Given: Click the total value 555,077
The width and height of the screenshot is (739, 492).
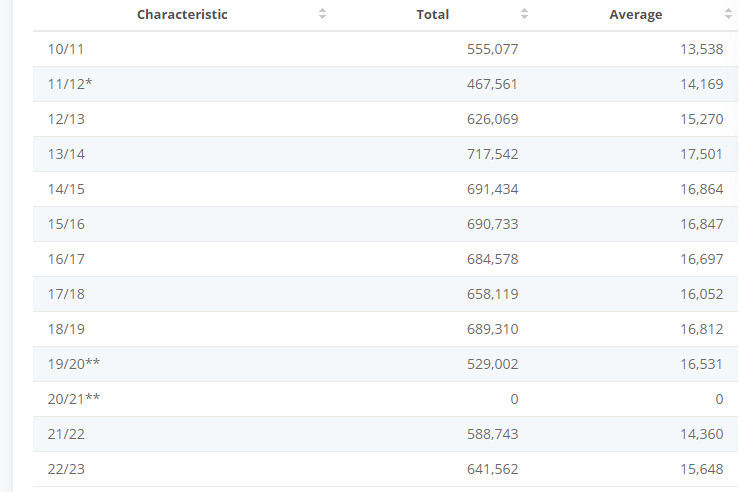Looking at the screenshot, I should 492,49.
